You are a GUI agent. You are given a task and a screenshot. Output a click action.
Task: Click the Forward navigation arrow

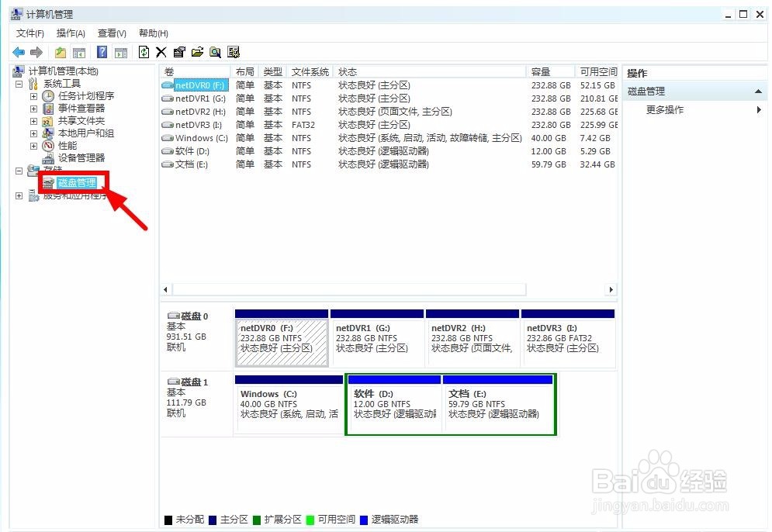click(x=36, y=52)
